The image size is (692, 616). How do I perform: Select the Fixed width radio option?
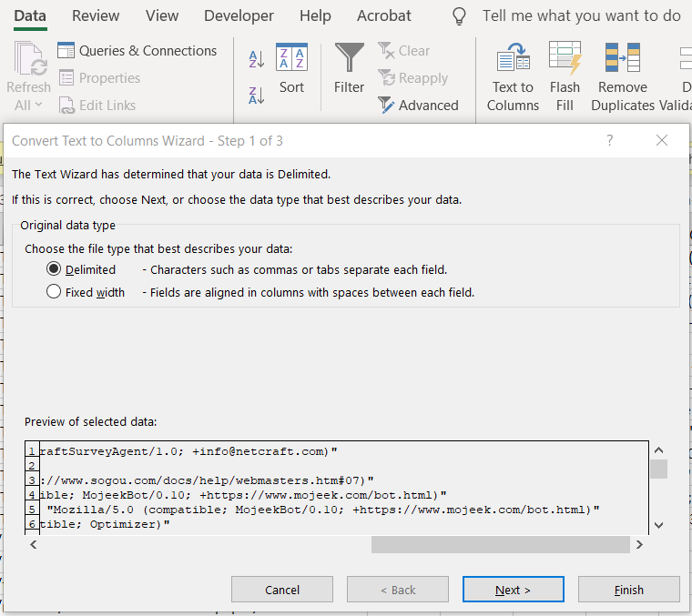[x=54, y=292]
